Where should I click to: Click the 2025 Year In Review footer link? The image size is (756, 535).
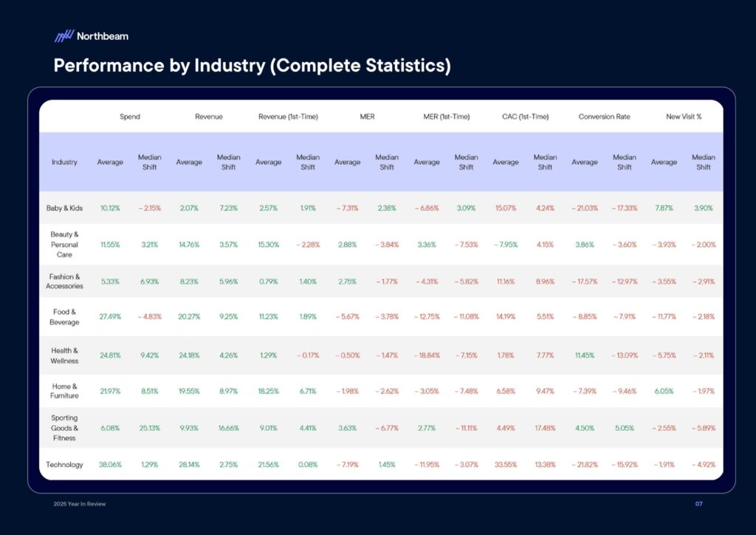point(80,503)
